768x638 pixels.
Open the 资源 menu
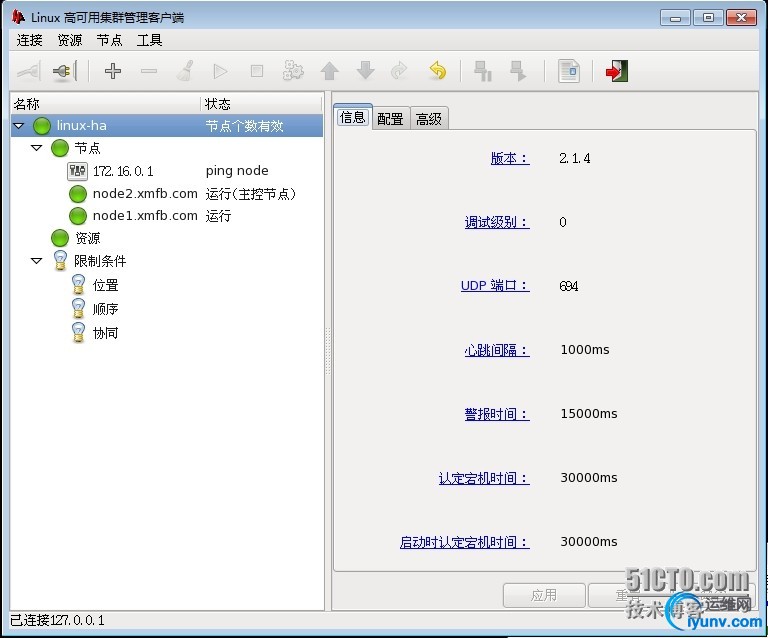70,40
